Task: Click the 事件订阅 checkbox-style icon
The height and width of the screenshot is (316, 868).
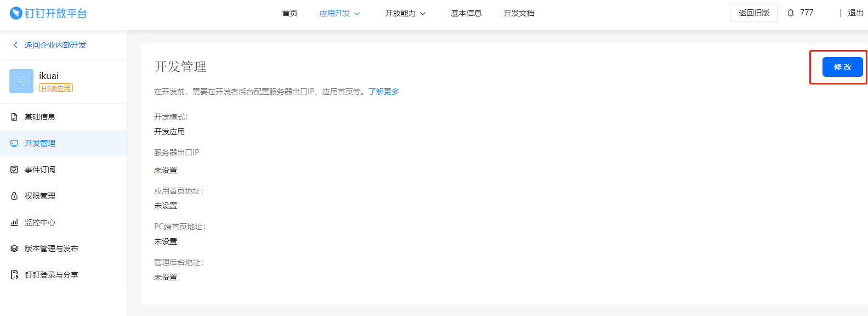Action: pos(14,170)
